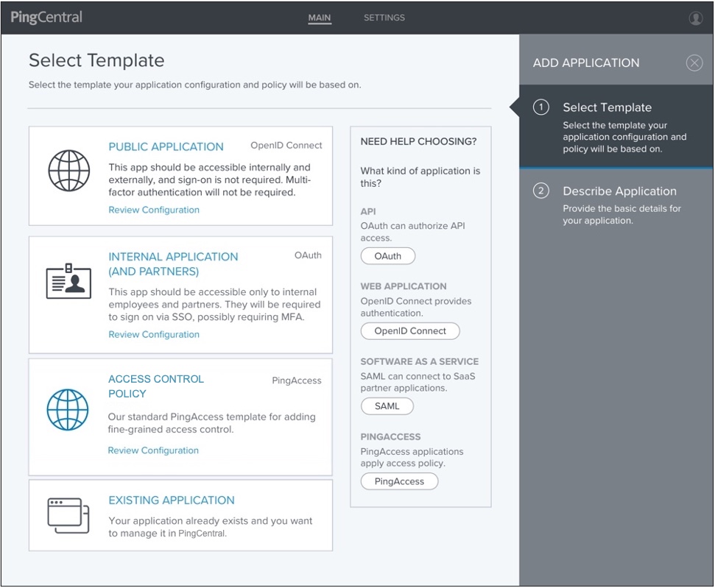The height and width of the screenshot is (588, 715).
Task: Select the SAML pill button
Action: 387,406
